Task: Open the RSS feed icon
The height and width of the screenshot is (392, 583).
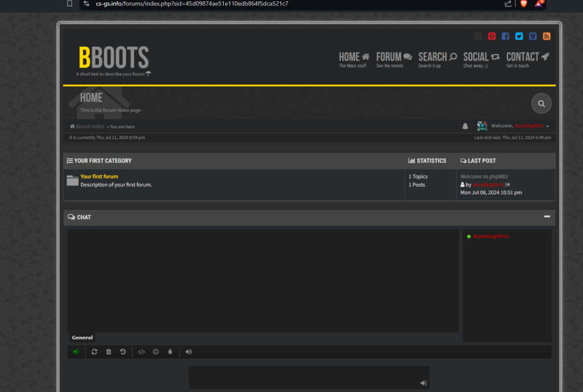Action: tap(547, 36)
